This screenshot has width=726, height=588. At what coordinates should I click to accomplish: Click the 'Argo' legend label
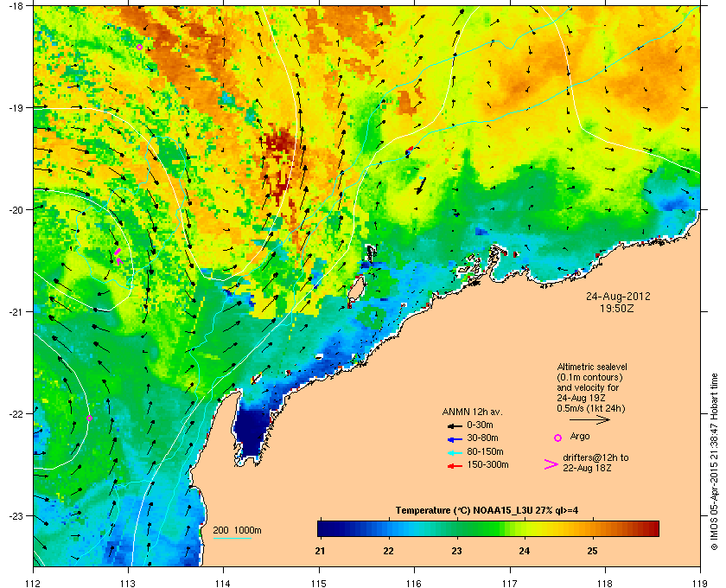point(580,436)
